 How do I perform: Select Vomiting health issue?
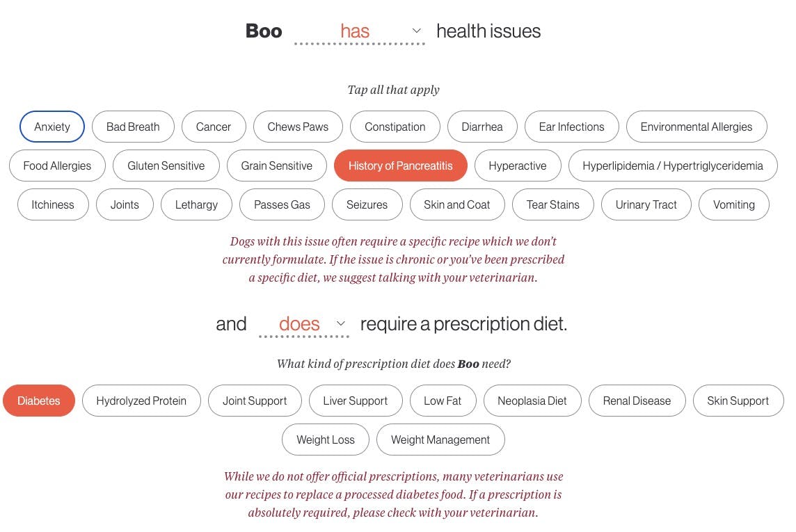point(733,204)
